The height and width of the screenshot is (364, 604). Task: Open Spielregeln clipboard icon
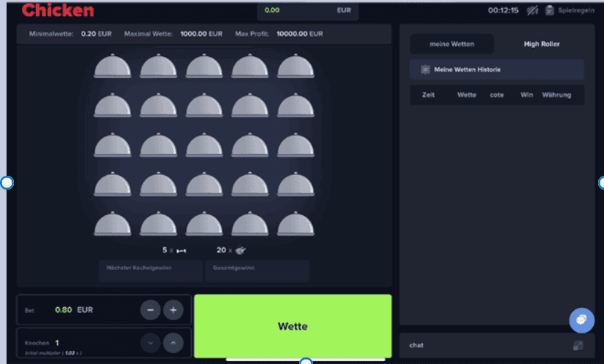pos(549,10)
